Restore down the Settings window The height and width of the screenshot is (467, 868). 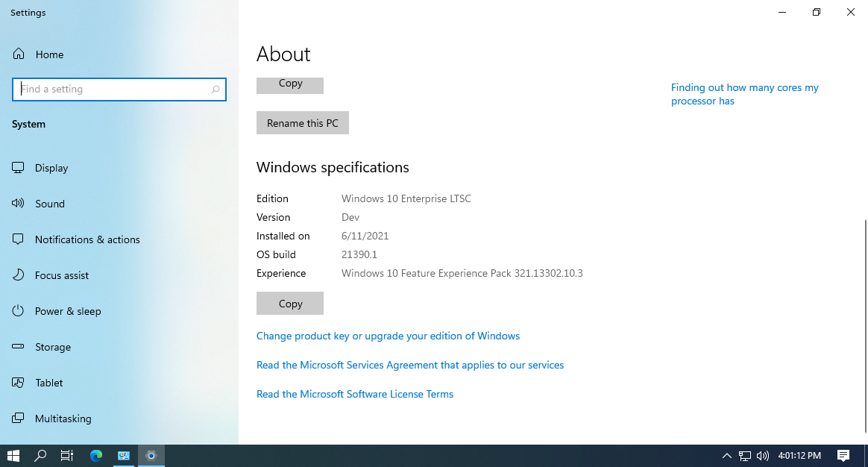(817, 12)
